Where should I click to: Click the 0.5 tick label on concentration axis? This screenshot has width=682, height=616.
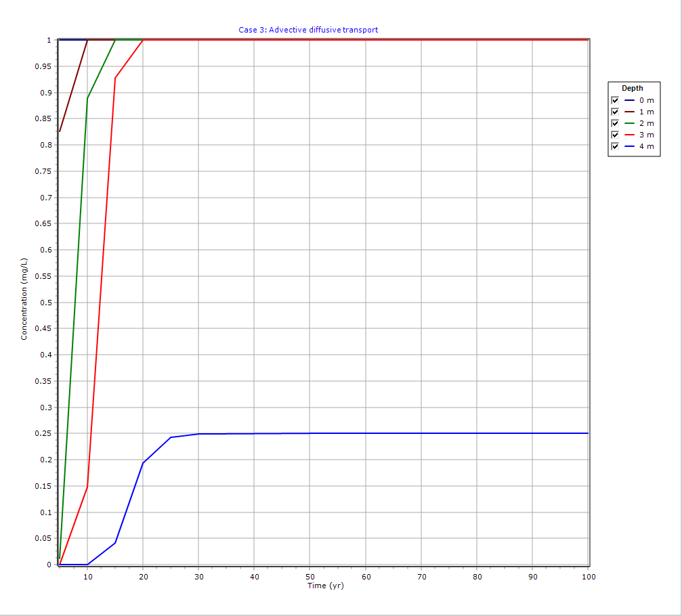point(45,303)
